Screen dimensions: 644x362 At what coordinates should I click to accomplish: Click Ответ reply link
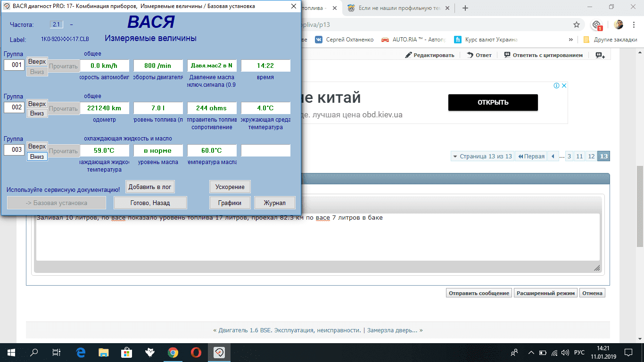[x=479, y=55]
